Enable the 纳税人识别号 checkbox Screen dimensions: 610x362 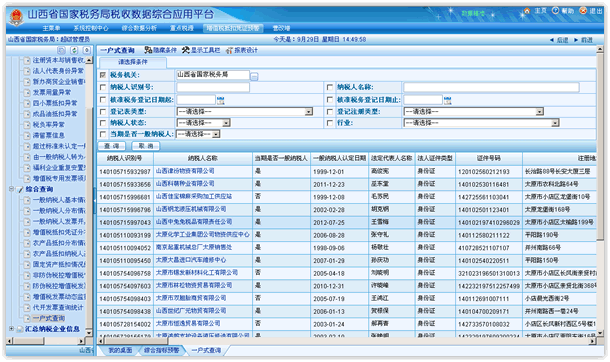click(103, 87)
